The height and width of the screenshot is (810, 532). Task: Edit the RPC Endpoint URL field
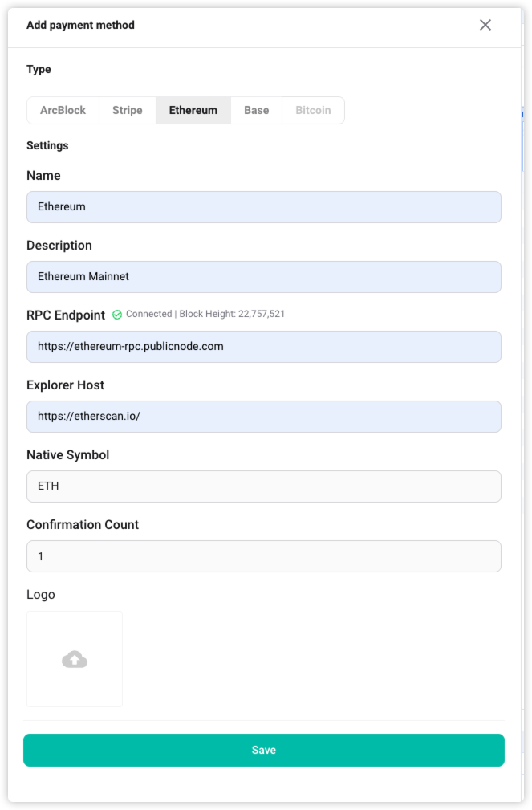[x=264, y=346]
